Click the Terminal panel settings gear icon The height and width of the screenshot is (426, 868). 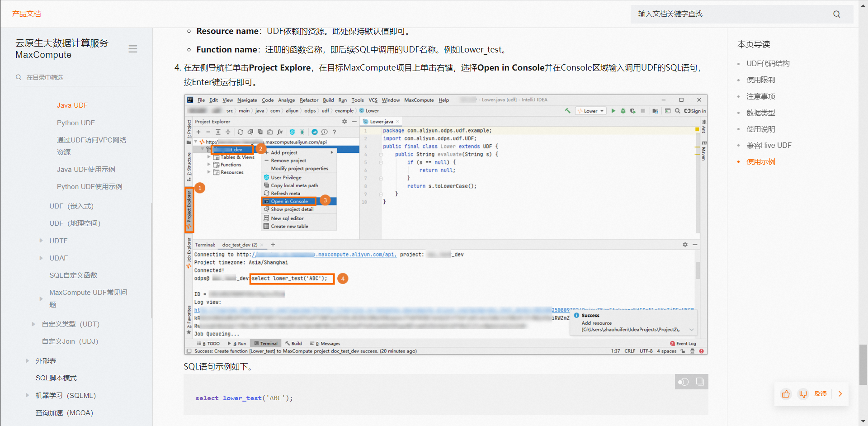coord(685,245)
